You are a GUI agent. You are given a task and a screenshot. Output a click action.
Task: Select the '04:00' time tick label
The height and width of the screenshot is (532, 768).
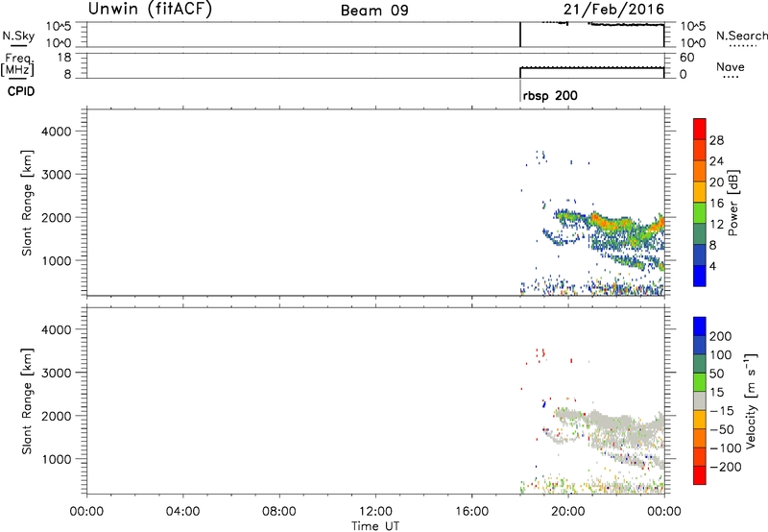(183, 512)
